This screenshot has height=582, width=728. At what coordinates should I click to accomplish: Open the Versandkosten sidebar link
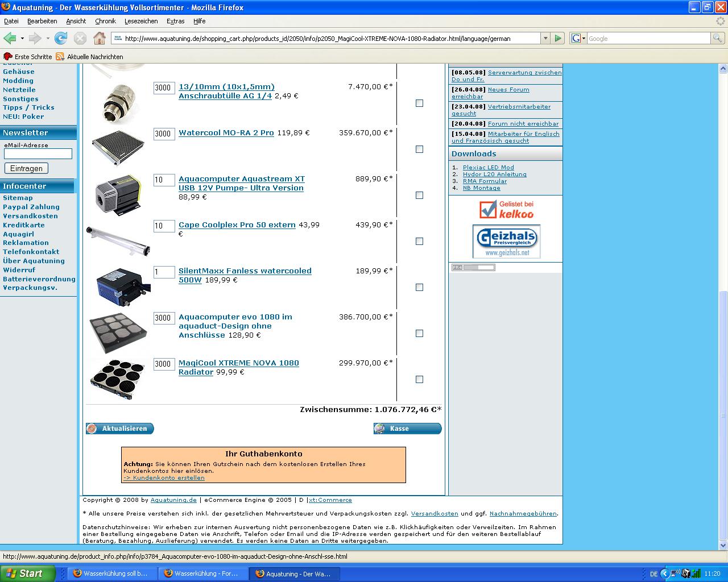(x=30, y=216)
